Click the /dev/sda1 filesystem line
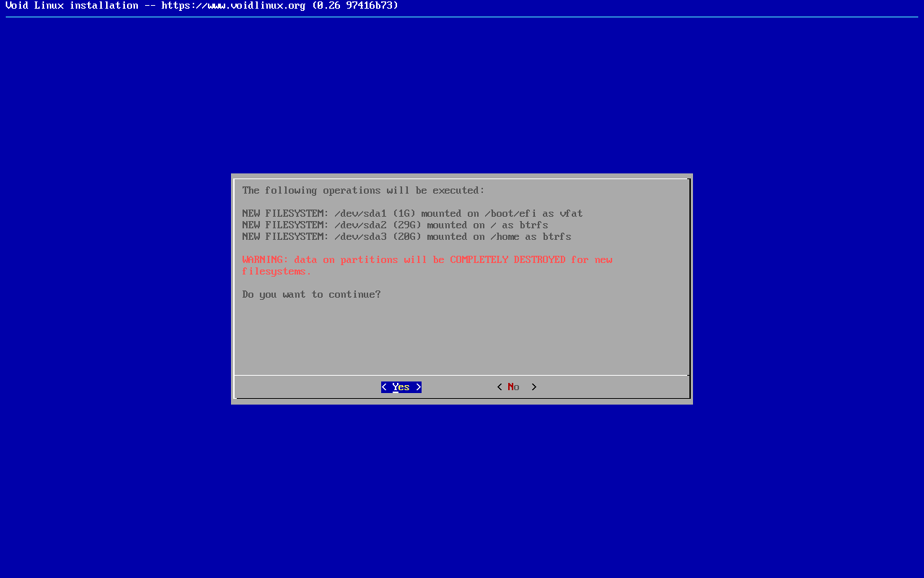Viewport: 924px width, 578px height. (412, 214)
